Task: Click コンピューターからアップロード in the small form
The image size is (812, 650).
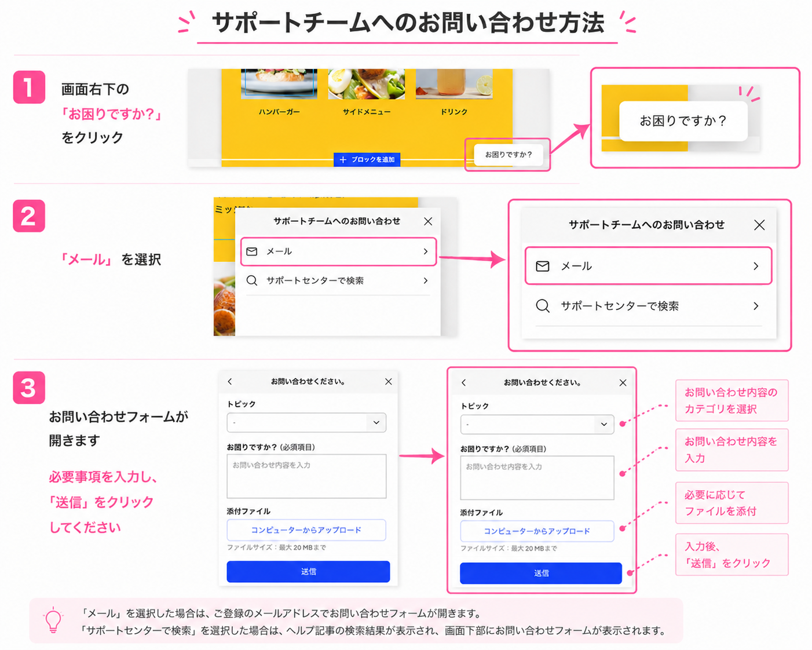Action: tap(306, 530)
